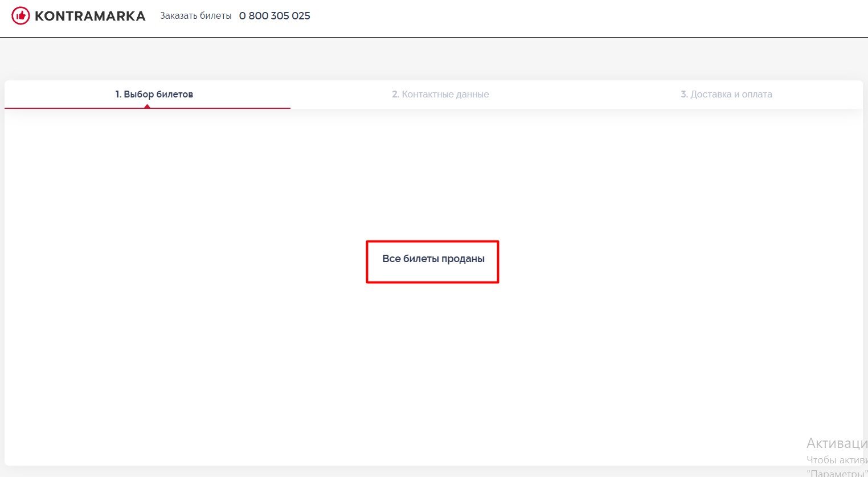Click the 'Чтобы активи' watermark line
Image resolution: width=868 pixels, height=477 pixels.
836,460
